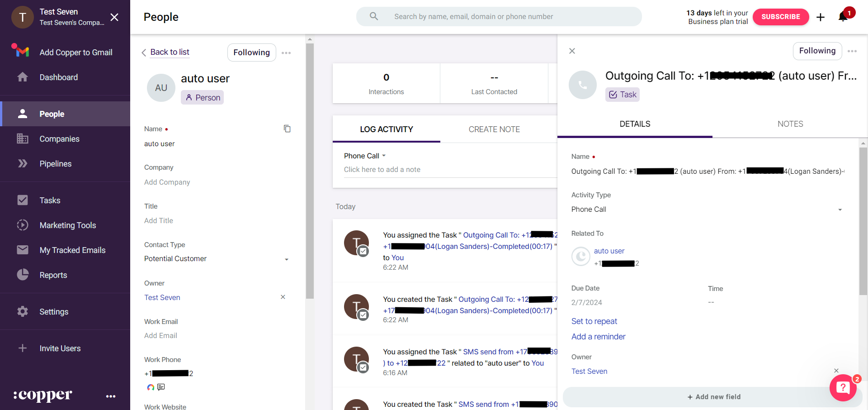
Task: Select the NOTES tab
Action: (x=790, y=124)
